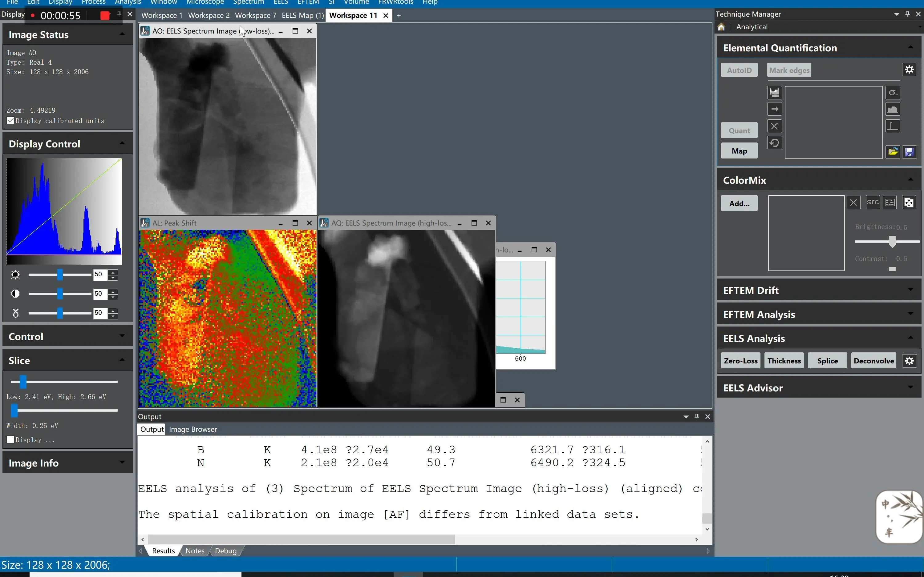Switch to Workspace 2 tab
The height and width of the screenshot is (577, 924).
point(209,15)
